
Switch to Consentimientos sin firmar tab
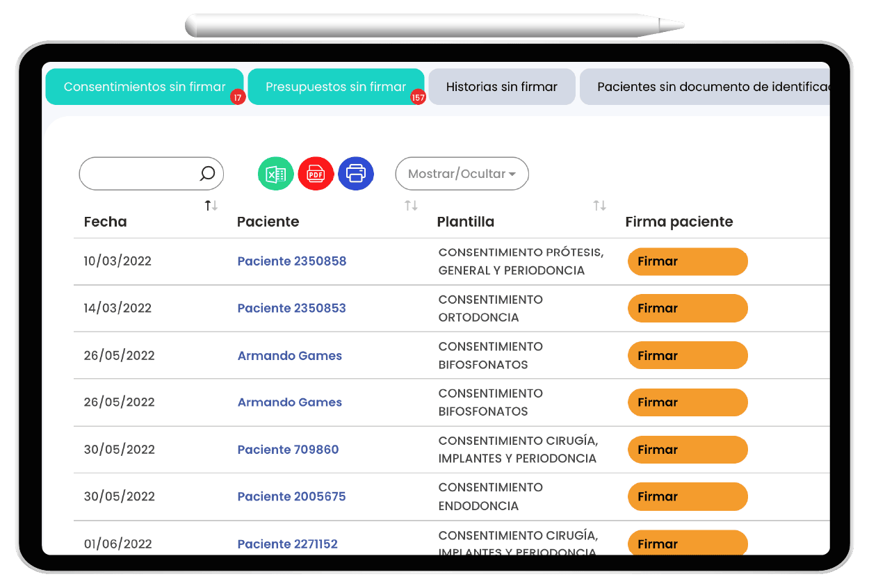(x=145, y=87)
